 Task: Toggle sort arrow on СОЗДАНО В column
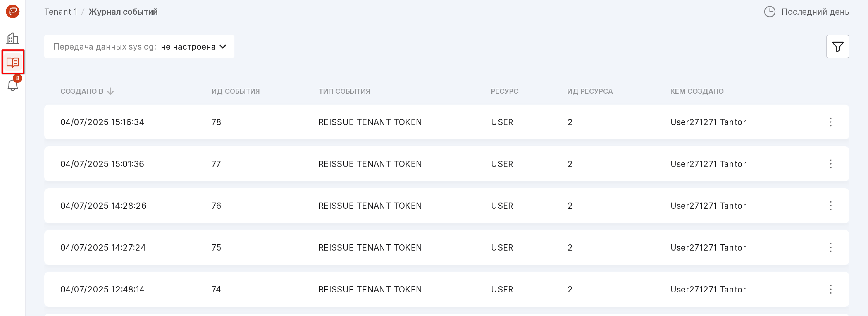110,91
